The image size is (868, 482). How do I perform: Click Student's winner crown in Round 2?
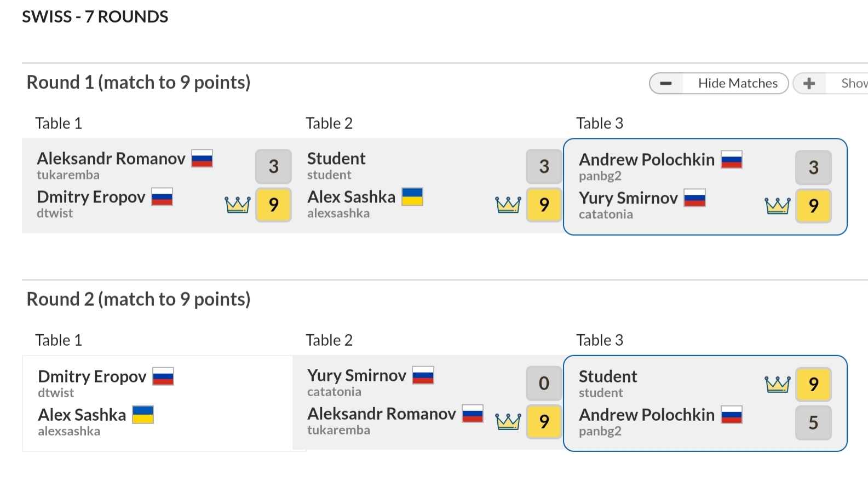pyautogui.click(x=778, y=384)
